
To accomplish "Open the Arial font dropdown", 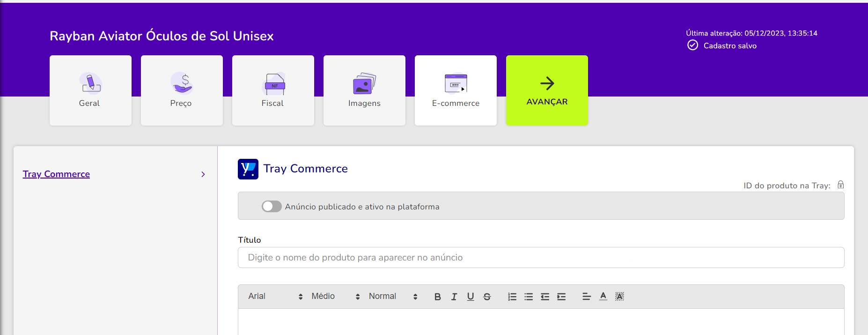I will [x=275, y=296].
